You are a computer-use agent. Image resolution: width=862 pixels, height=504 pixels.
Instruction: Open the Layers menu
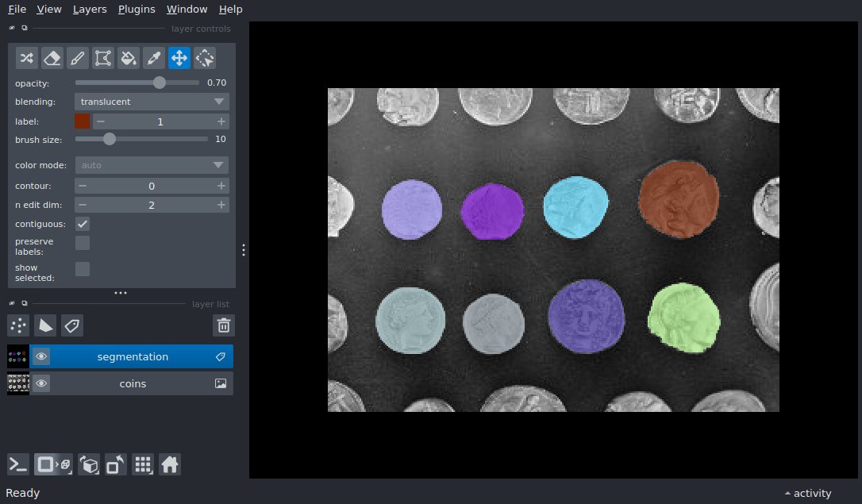pyautogui.click(x=89, y=10)
